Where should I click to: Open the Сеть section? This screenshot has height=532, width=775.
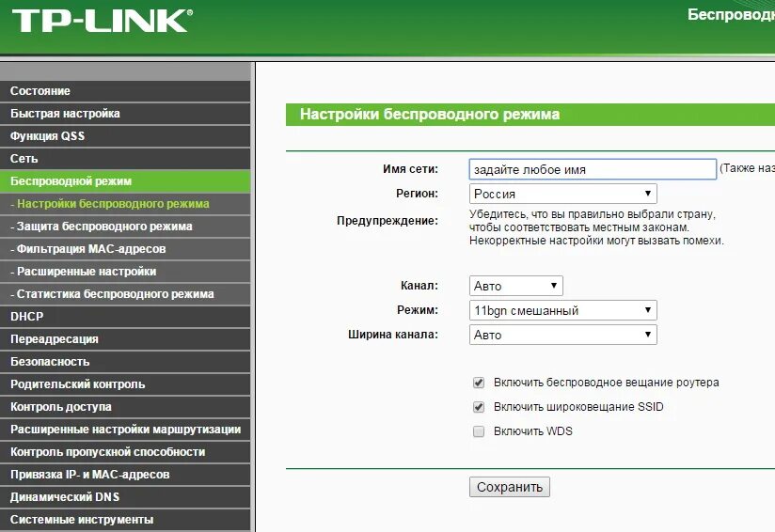125,159
